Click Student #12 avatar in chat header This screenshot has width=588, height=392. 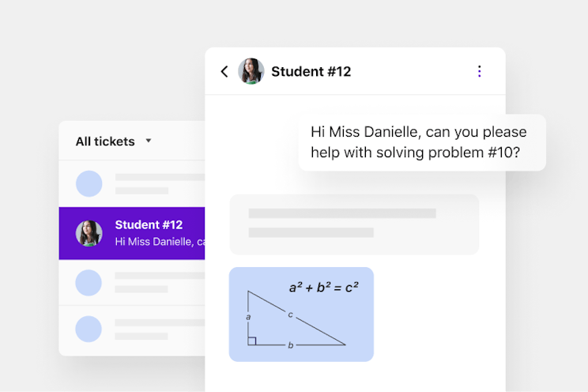(x=251, y=72)
